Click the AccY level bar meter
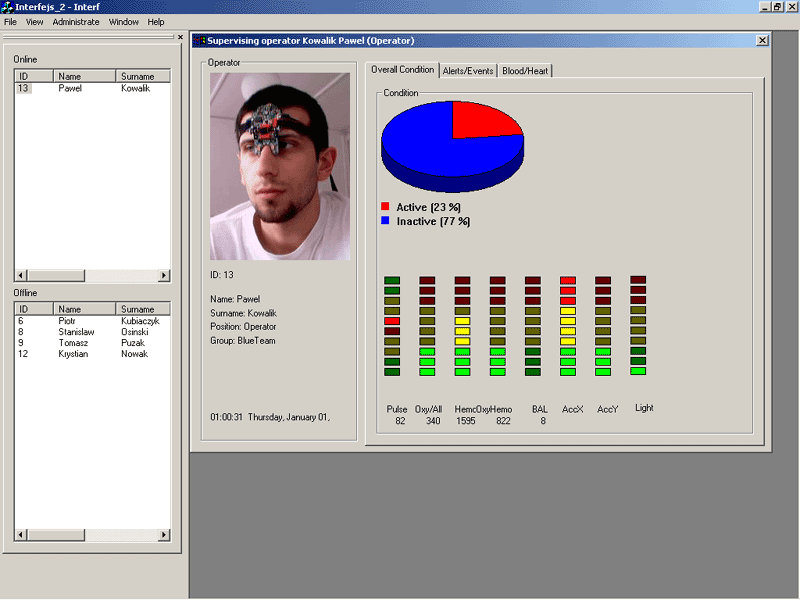The width and height of the screenshot is (800, 600). pyautogui.click(x=603, y=326)
